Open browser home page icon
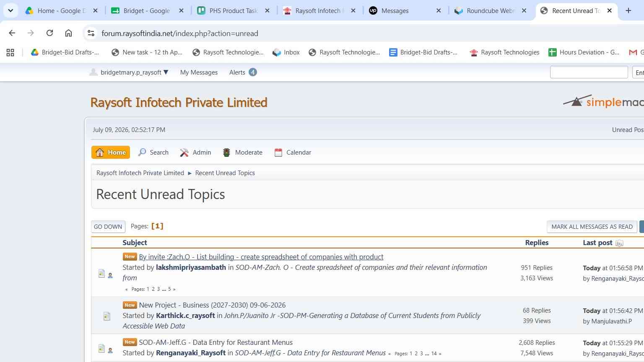Image resolution: width=644 pixels, height=362 pixels. click(68, 33)
